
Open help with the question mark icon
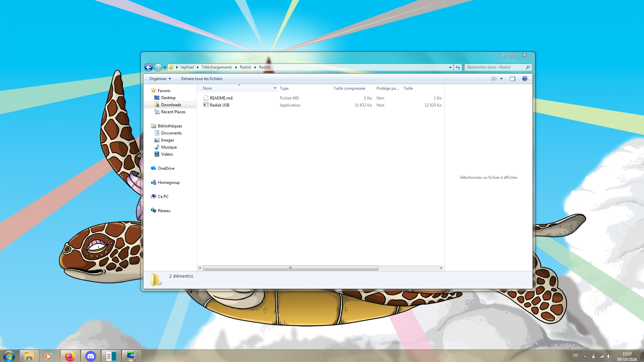[x=525, y=79]
